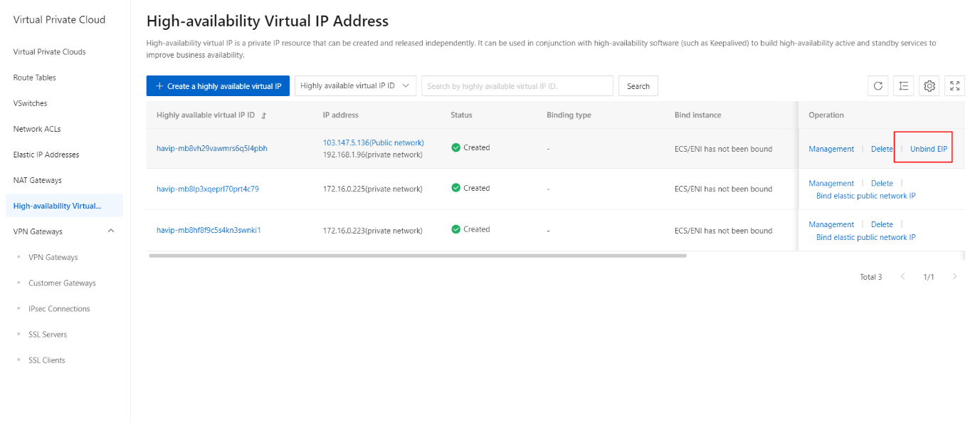Select High-availability Virtual sidebar item
Screen dimensions: 980x423
64,206
